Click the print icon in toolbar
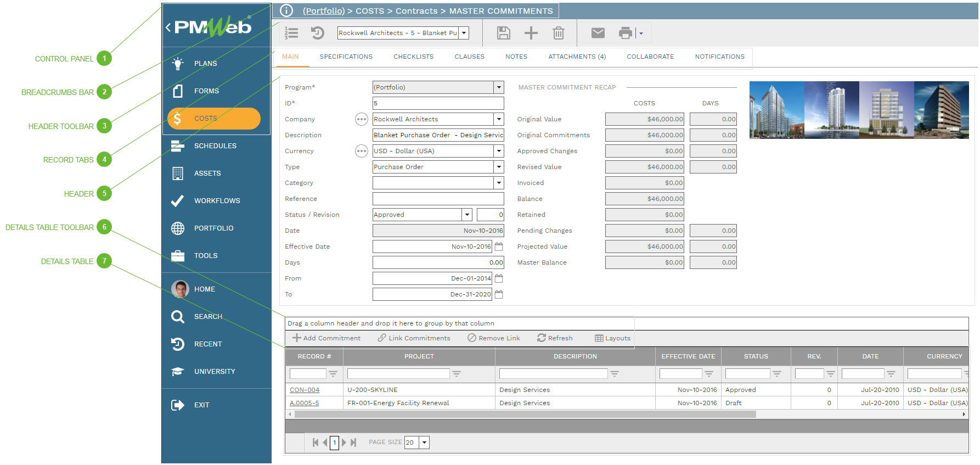 tap(625, 33)
